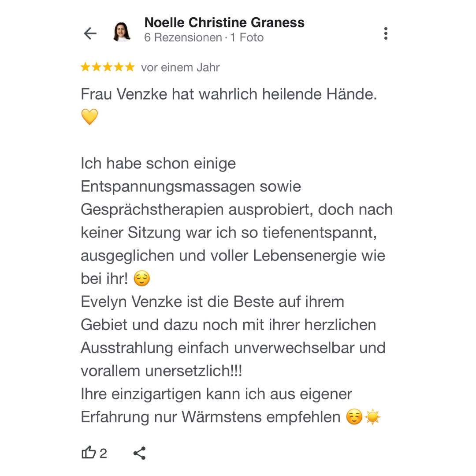Open reviewer name Noelle Christine Graness
476x476 pixels.
[224, 22]
